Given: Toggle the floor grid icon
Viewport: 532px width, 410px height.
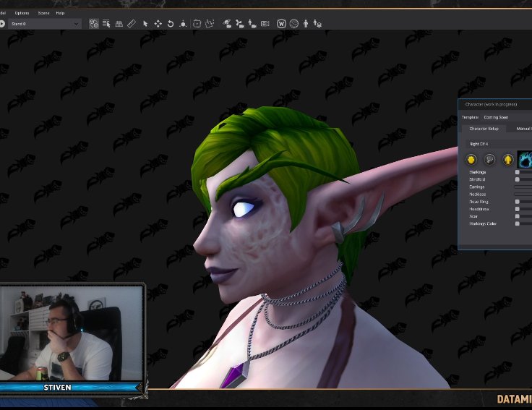Looking at the screenshot, I should point(119,24).
